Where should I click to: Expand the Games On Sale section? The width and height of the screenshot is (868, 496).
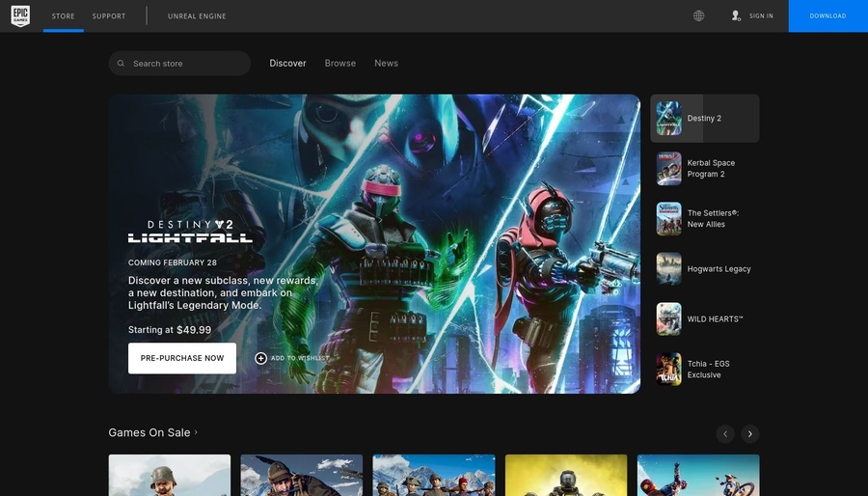152,432
